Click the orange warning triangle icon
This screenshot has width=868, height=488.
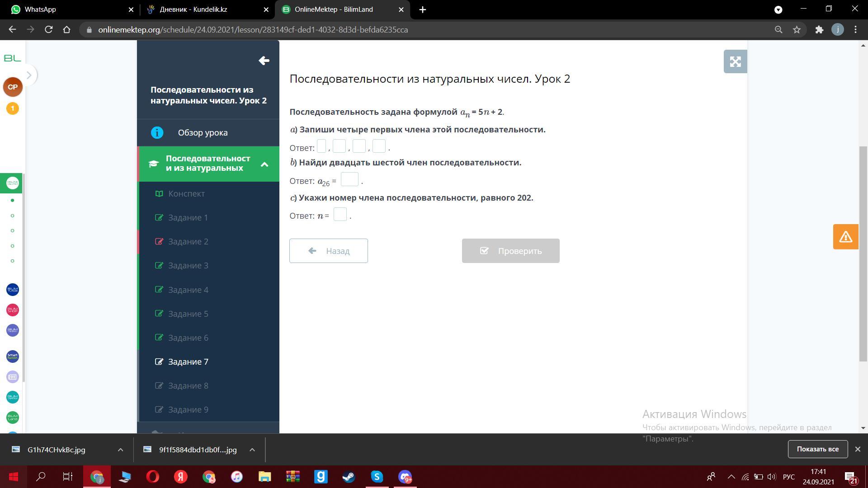tap(845, 236)
